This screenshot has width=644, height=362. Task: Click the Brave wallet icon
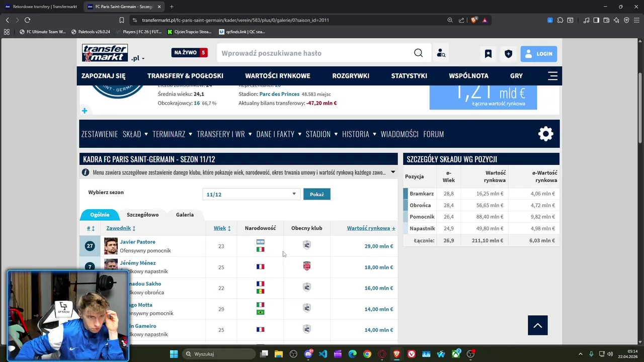click(x=606, y=20)
